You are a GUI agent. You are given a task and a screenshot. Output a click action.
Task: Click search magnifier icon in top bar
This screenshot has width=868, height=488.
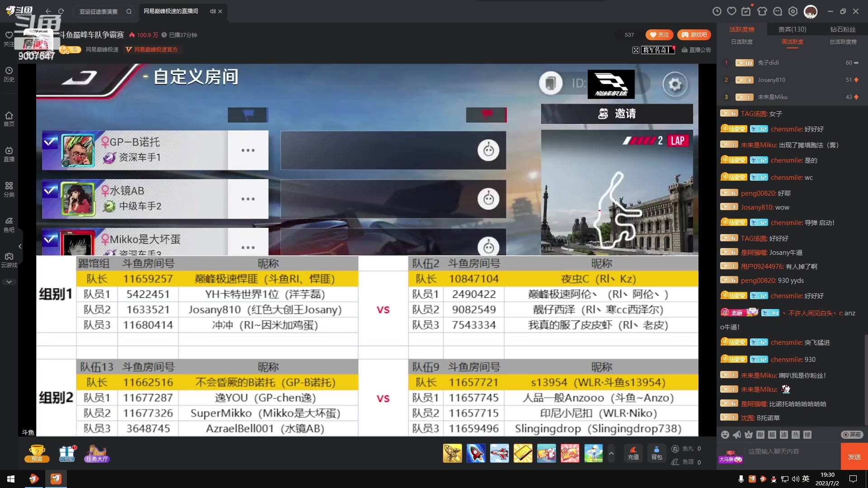click(129, 11)
